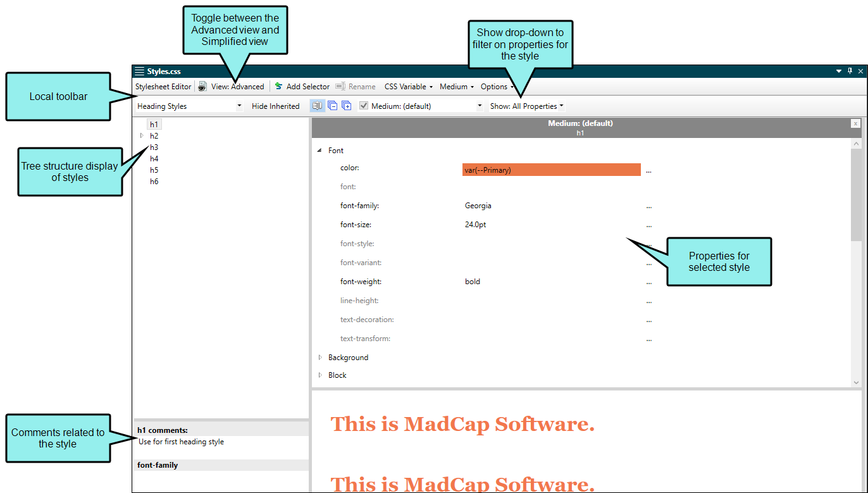Open the Options toolbar menu
The height and width of the screenshot is (493, 868).
(x=497, y=87)
